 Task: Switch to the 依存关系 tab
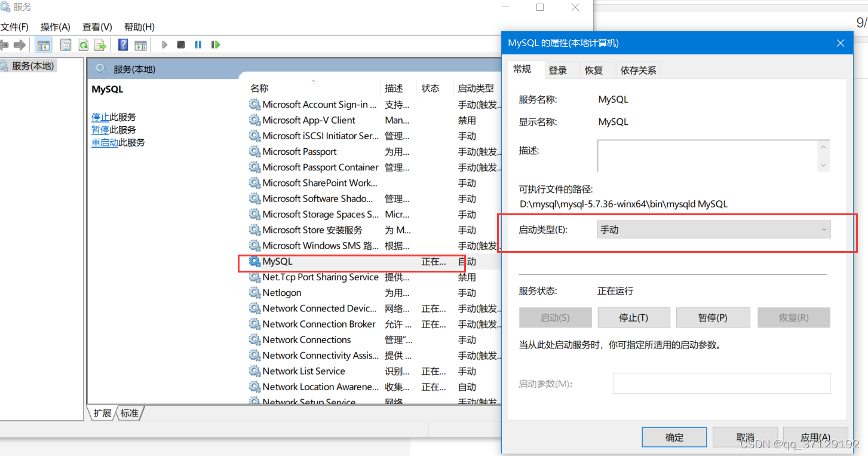tap(638, 71)
